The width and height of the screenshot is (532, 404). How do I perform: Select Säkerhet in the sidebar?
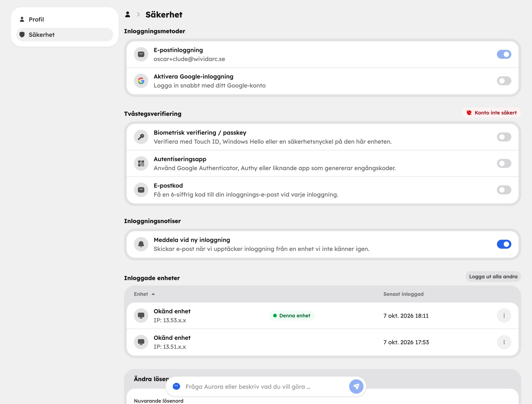(x=64, y=35)
